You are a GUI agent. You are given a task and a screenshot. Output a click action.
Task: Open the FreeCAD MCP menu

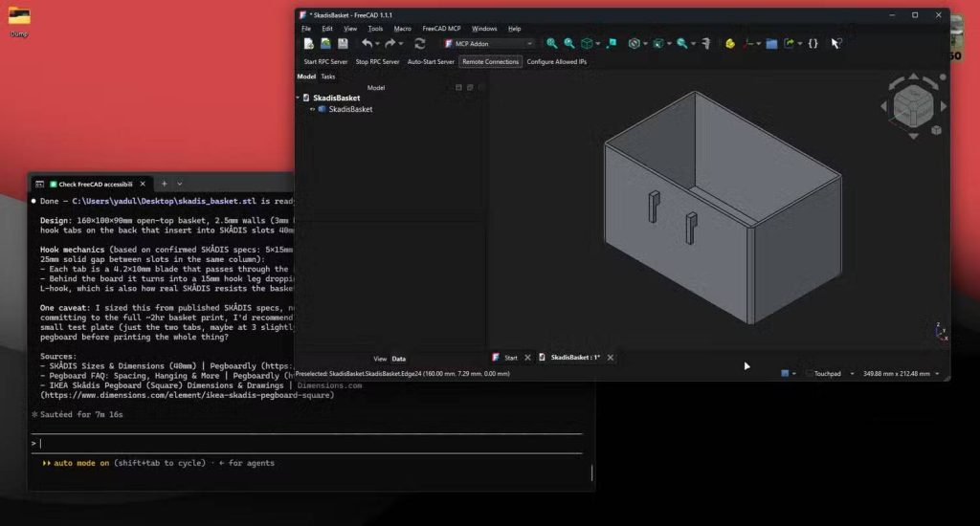point(441,29)
